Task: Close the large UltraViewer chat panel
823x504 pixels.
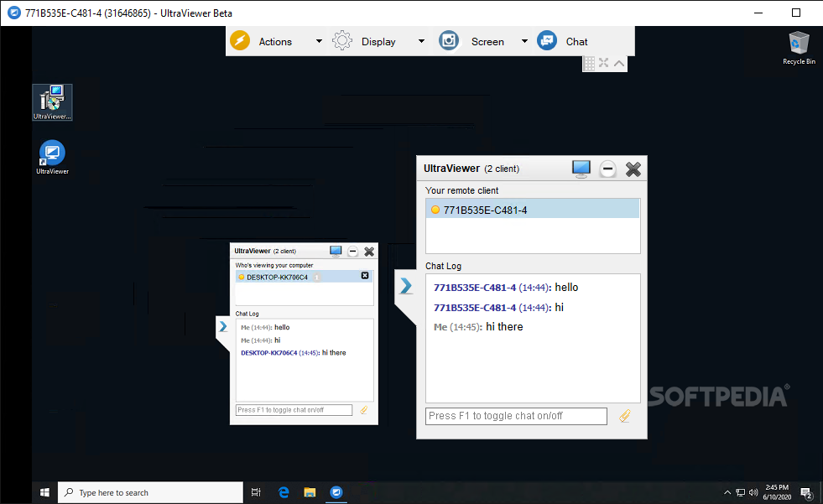Action: pos(633,169)
